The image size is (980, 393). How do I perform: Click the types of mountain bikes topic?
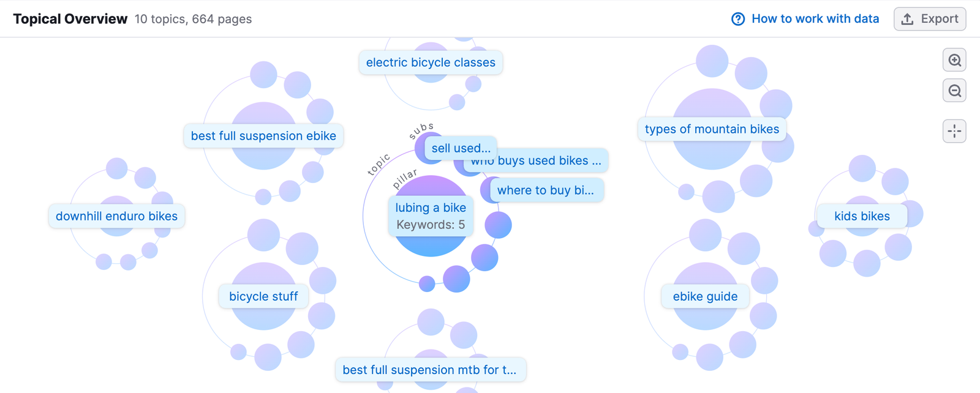(x=712, y=129)
